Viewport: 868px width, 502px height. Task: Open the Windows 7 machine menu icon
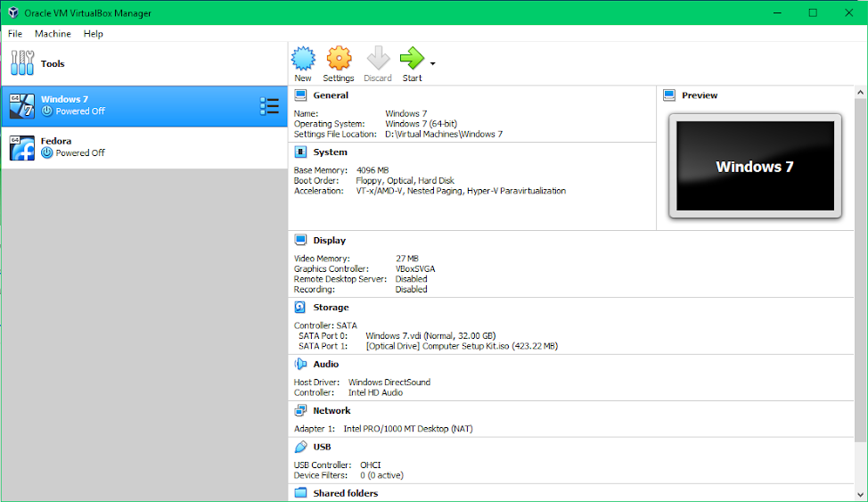click(x=269, y=106)
